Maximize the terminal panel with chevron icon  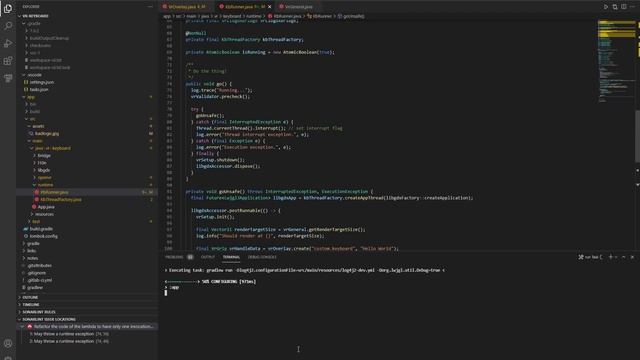click(624, 257)
